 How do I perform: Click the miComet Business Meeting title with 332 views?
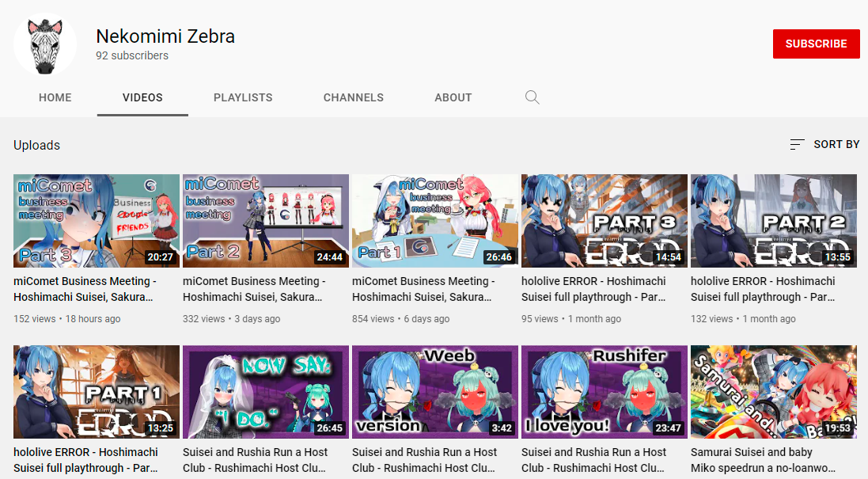(255, 289)
